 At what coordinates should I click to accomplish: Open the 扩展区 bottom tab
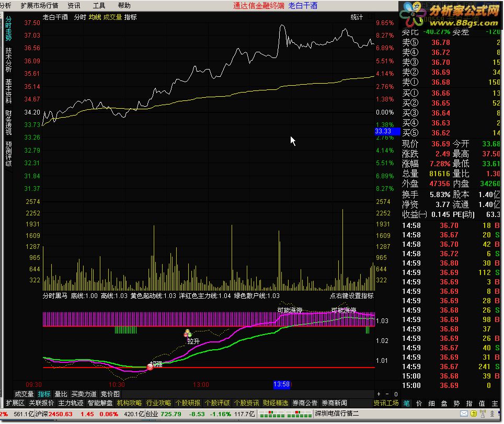point(15,403)
